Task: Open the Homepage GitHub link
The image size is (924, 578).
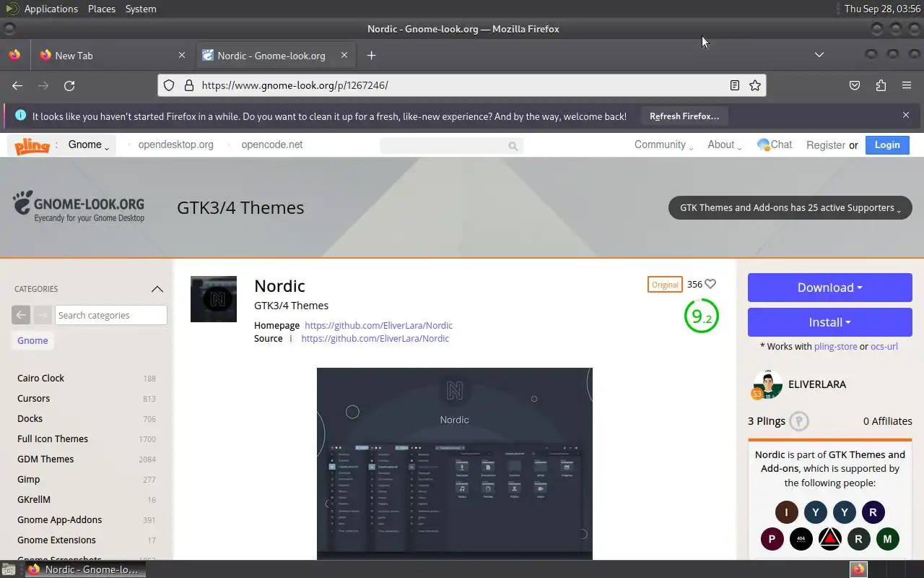Action: pyautogui.click(x=378, y=325)
